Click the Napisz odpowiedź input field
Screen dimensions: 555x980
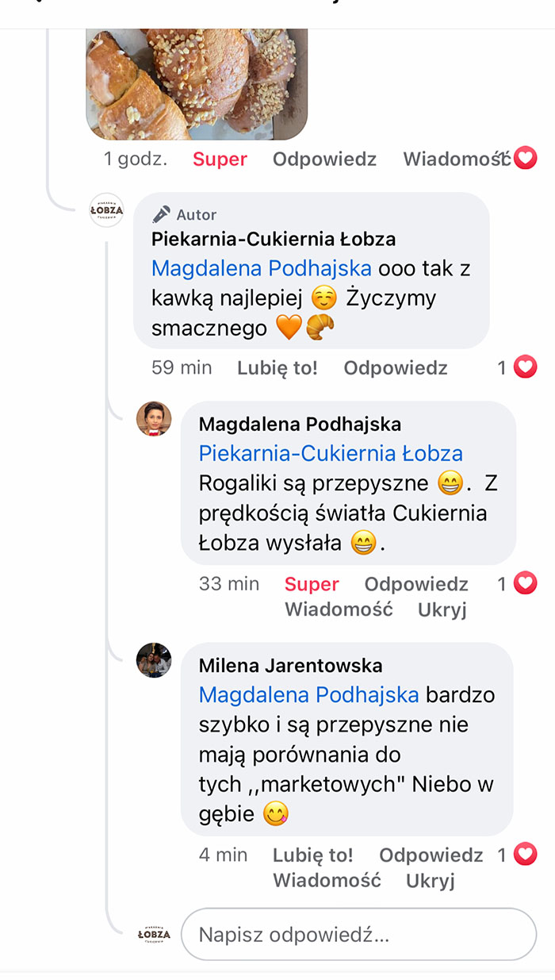[357, 935]
